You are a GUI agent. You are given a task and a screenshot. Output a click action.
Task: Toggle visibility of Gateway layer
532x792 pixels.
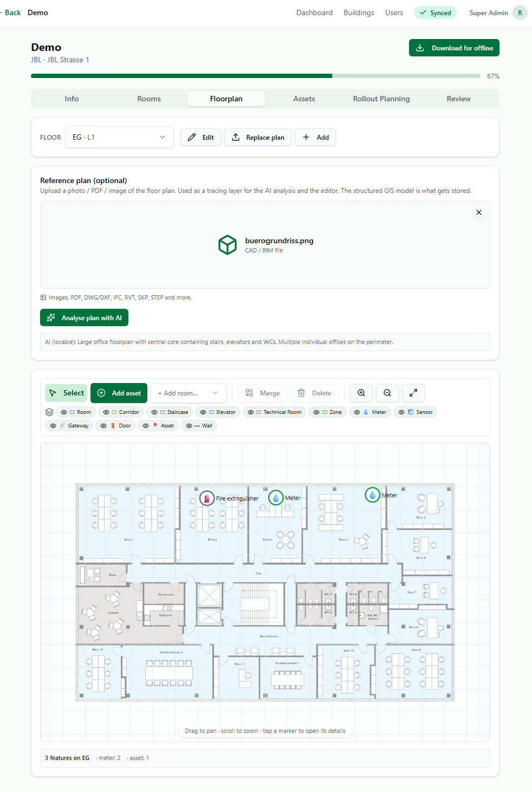coord(69,425)
